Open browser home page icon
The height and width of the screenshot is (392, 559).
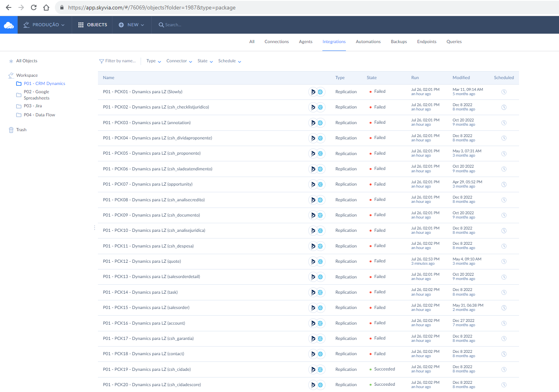click(x=46, y=7)
